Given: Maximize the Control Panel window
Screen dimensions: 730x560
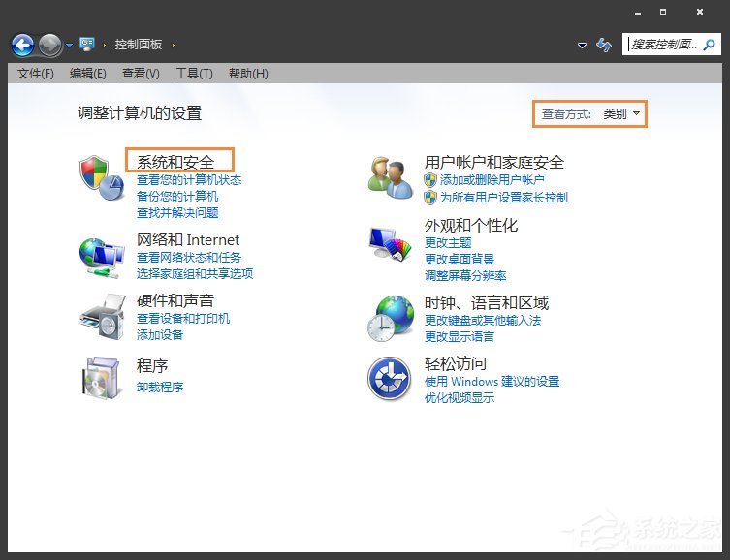Looking at the screenshot, I should [663, 12].
